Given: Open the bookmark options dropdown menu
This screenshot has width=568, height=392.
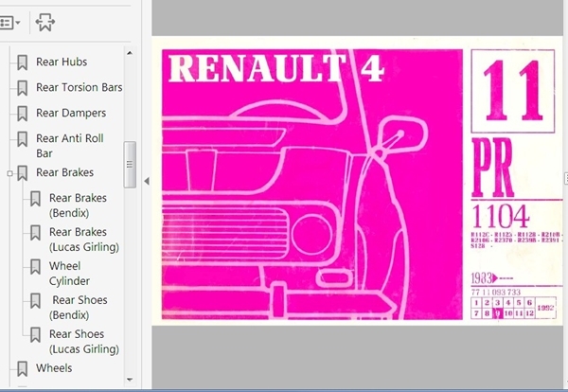Looking at the screenshot, I should coord(9,23).
